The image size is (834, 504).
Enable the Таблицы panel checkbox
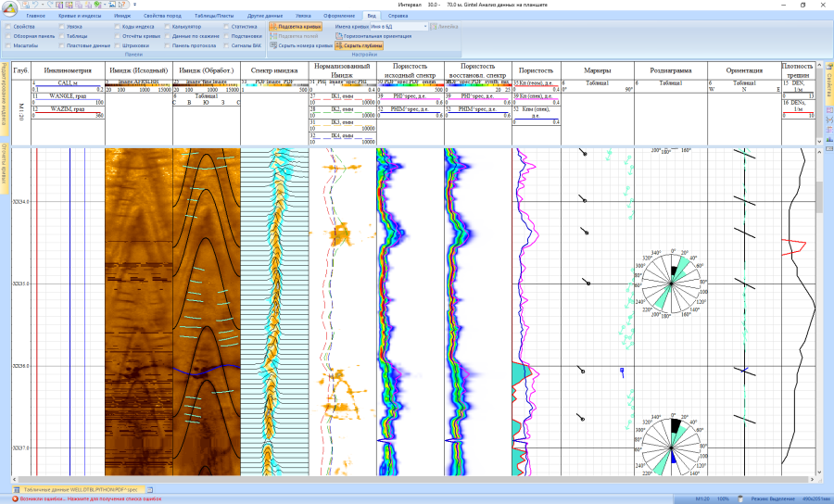tap(62, 36)
